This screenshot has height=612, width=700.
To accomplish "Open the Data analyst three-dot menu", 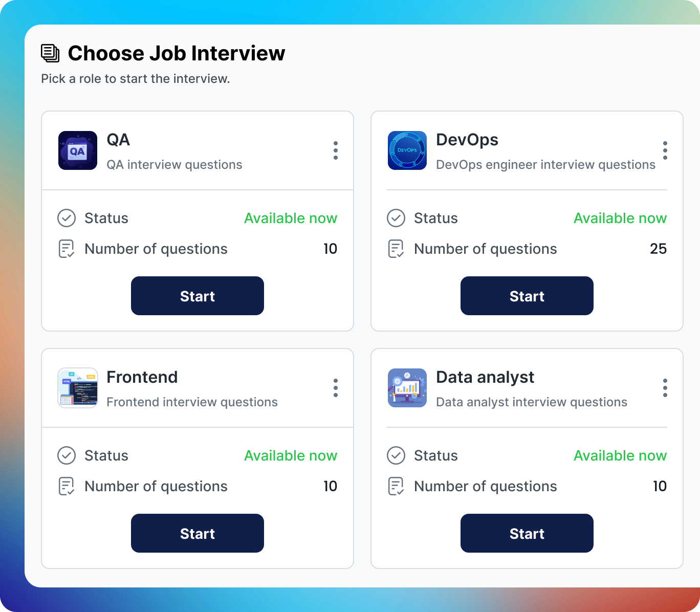I will (665, 388).
